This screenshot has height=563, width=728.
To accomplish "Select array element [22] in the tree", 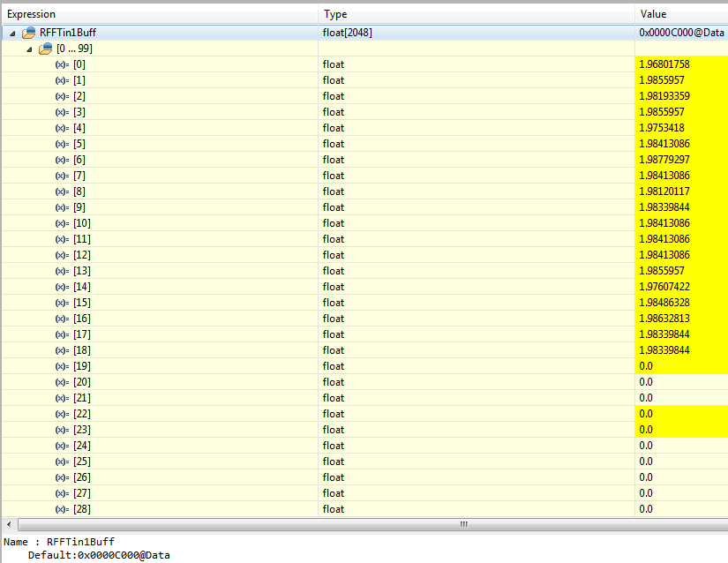I will tap(82, 414).
